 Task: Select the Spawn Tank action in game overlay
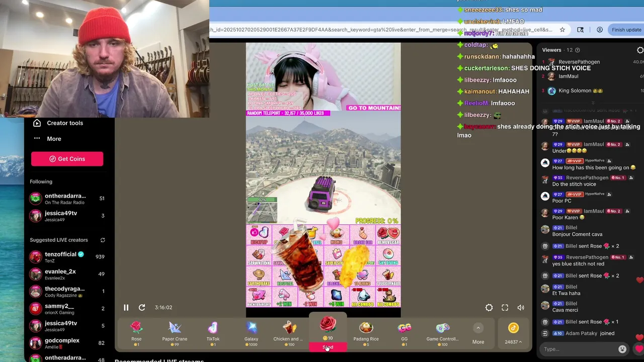(259, 256)
